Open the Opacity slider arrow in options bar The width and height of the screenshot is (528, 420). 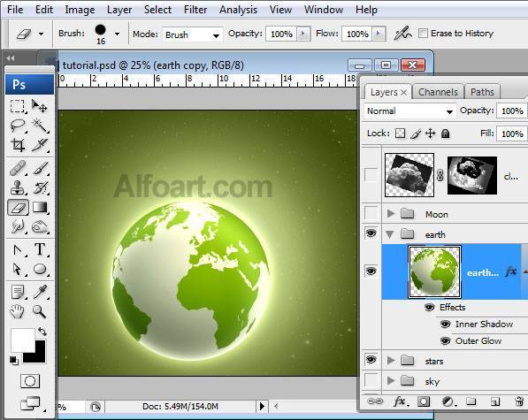point(303,34)
